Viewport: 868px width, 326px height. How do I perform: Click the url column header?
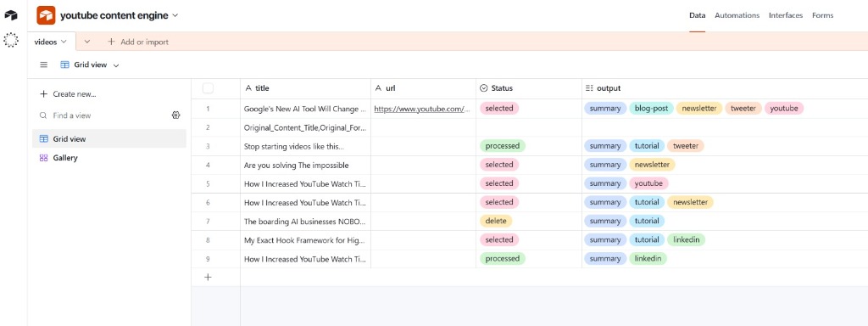[x=424, y=88]
